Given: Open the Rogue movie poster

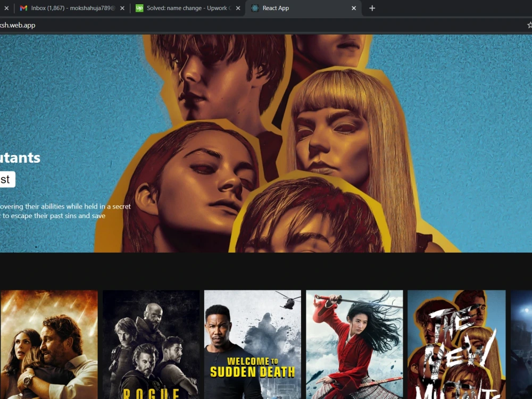Looking at the screenshot, I should (x=151, y=344).
